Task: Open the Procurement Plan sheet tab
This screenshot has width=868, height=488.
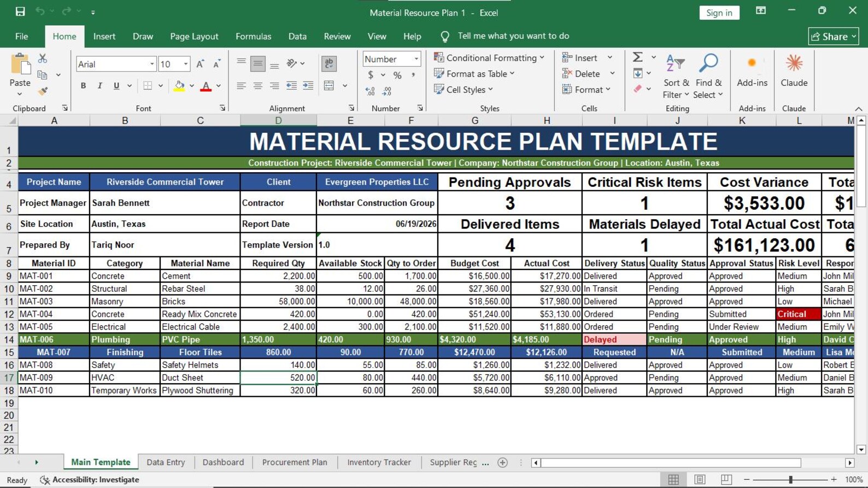Action: [x=295, y=462]
